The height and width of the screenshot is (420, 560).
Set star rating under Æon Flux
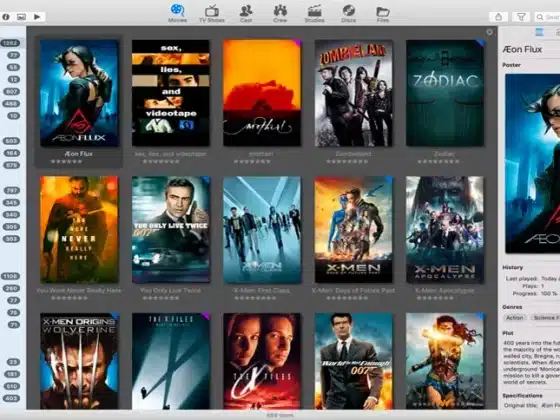(x=67, y=162)
